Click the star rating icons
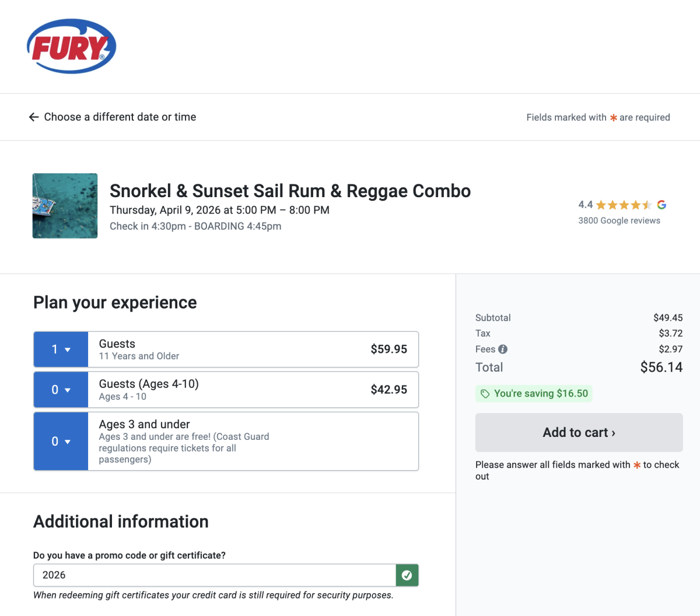Screen dimensions: 700x616 [x=624, y=205]
